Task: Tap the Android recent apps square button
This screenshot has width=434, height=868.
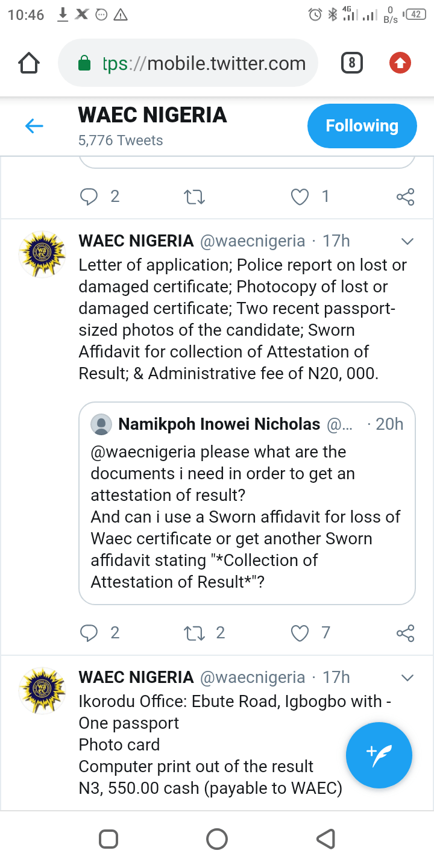Action: coord(108,838)
